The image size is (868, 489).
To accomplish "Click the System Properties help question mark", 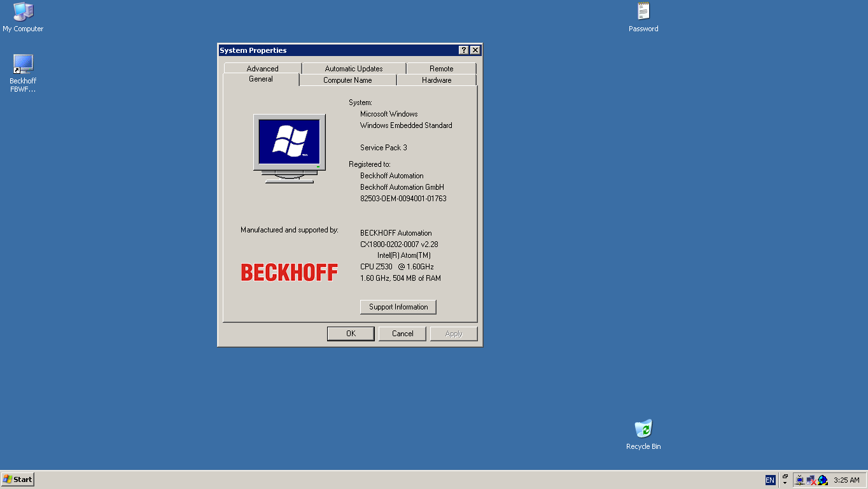I will pyautogui.click(x=463, y=50).
